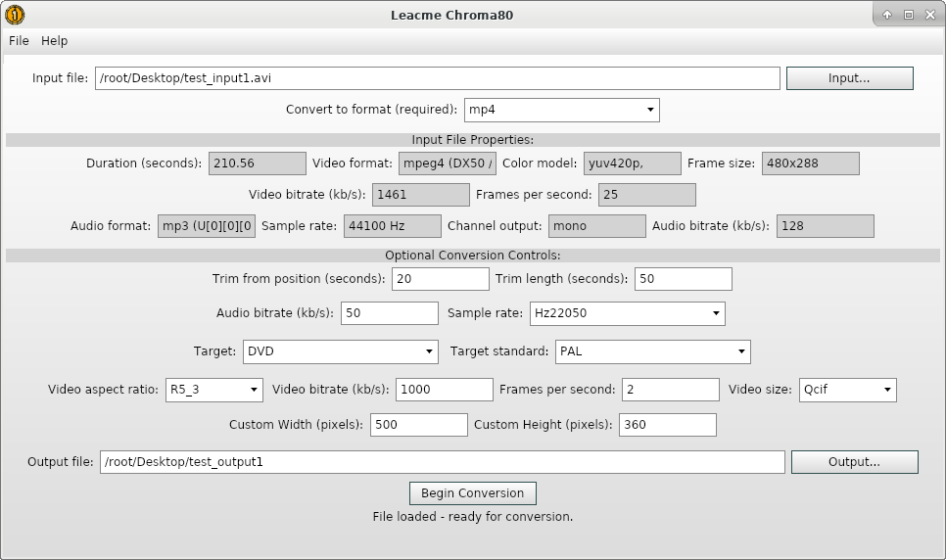Click the Input file path field
946x560 pixels.
[437, 78]
